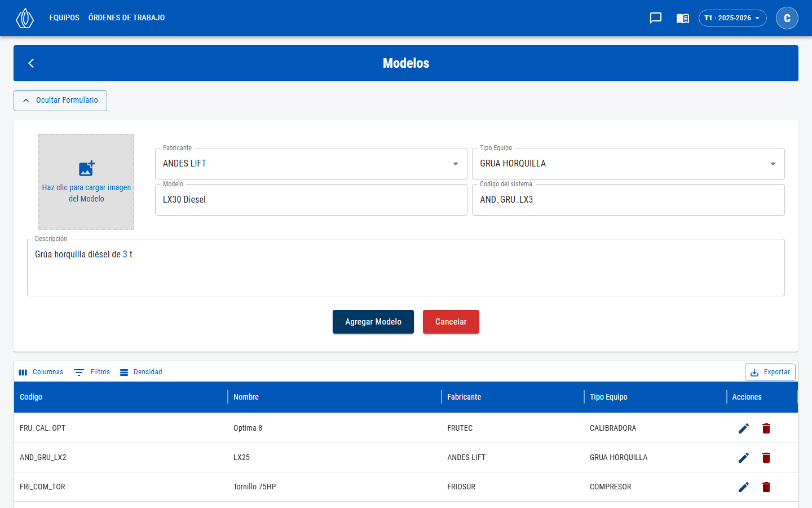The width and height of the screenshot is (812, 508).
Task: Open the Filtros panel
Action: pos(92,372)
